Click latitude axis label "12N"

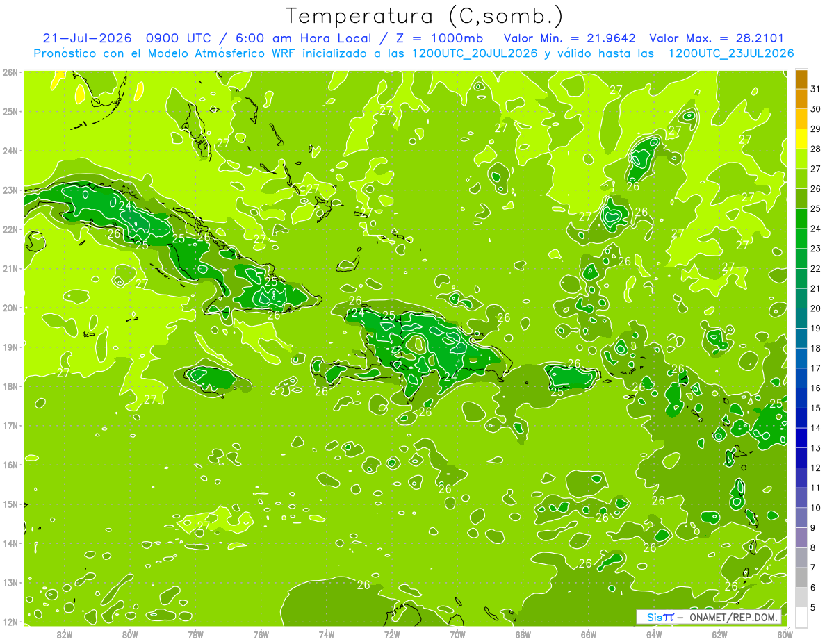pos(10,622)
